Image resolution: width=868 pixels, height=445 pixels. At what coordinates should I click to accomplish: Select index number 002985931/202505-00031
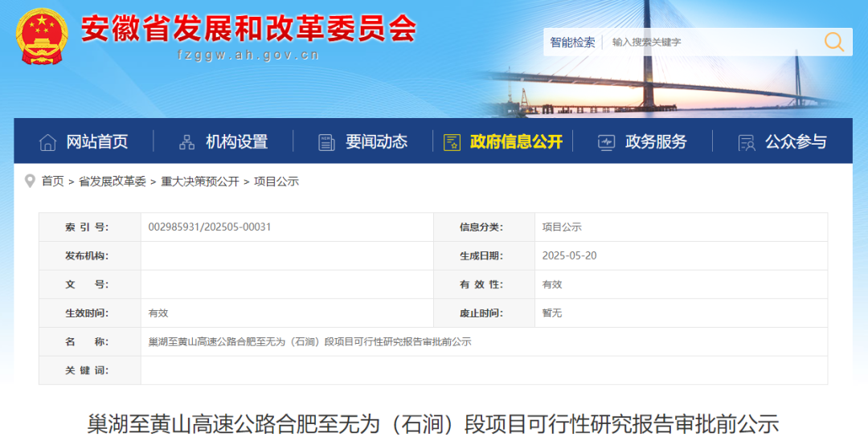click(x=210, y=227)
